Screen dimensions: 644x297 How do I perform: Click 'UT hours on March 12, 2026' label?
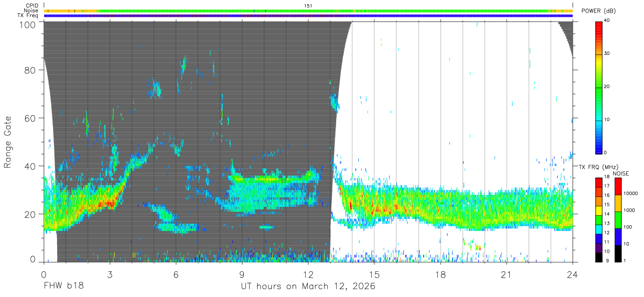tap(308, 287)
